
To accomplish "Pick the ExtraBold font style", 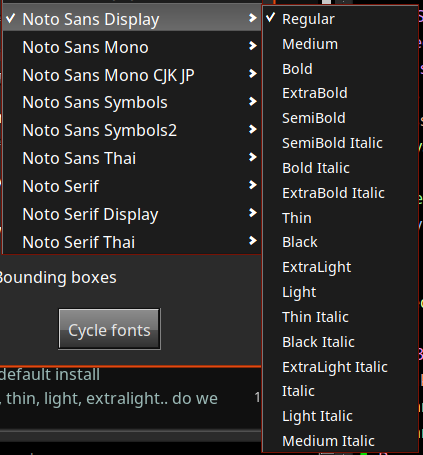I will tap(340, 93).
